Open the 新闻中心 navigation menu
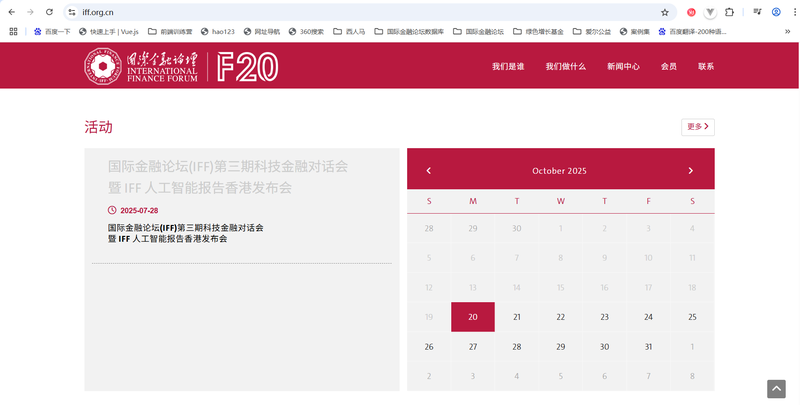 point(623,67)
